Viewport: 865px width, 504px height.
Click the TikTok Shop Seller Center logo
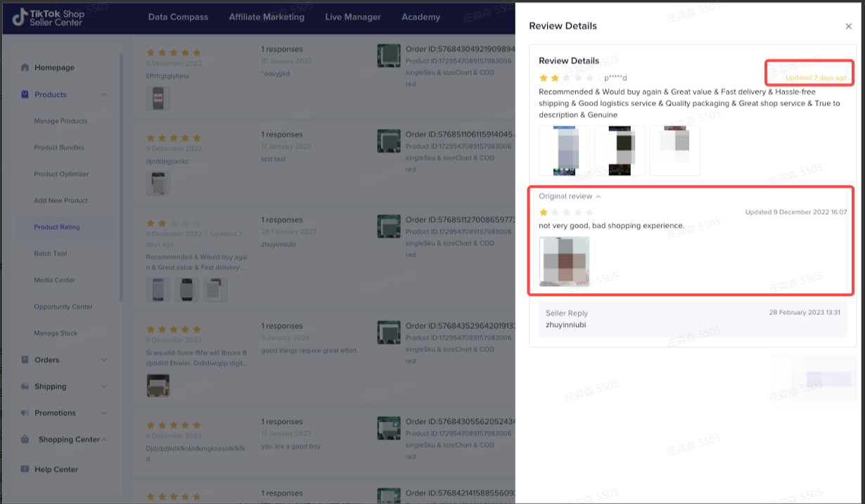[49, 18]
